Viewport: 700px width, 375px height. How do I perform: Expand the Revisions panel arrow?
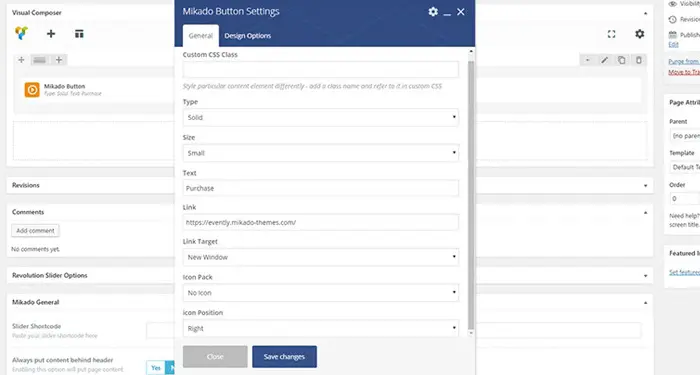point(645,186)
